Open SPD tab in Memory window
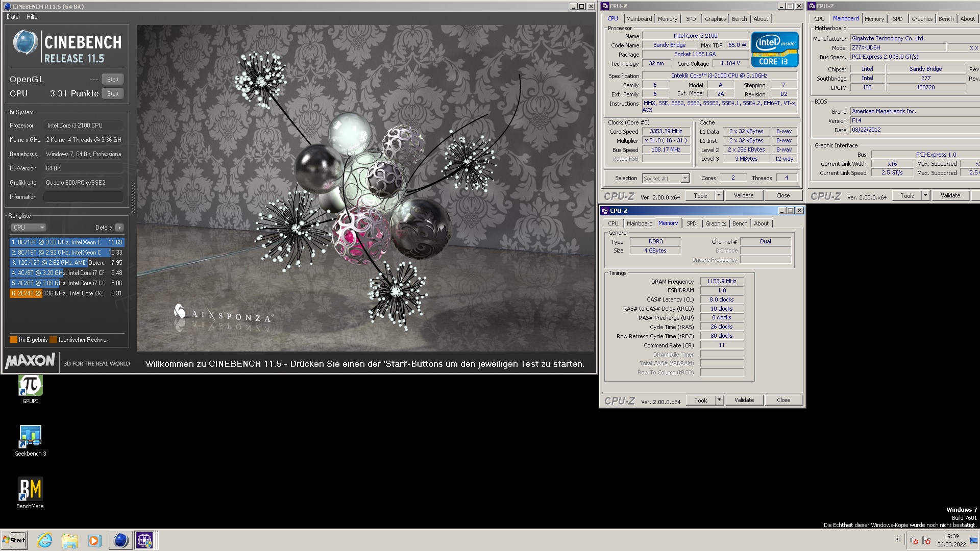Screen dimensions: 980x551 click(692, 223)
